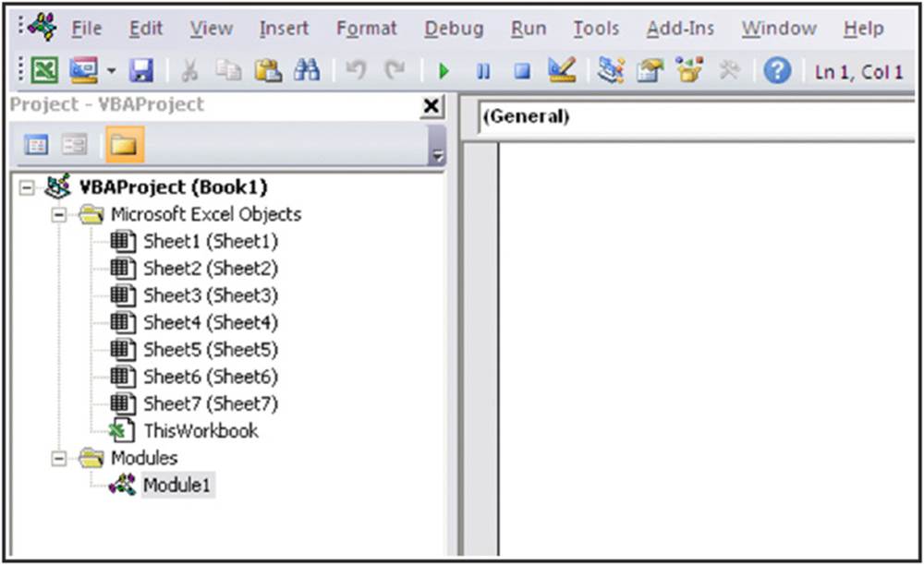Click the Copy icon in the toolbar
The height and width of the screenshot is (565, 924).
[x=228, y=71]
